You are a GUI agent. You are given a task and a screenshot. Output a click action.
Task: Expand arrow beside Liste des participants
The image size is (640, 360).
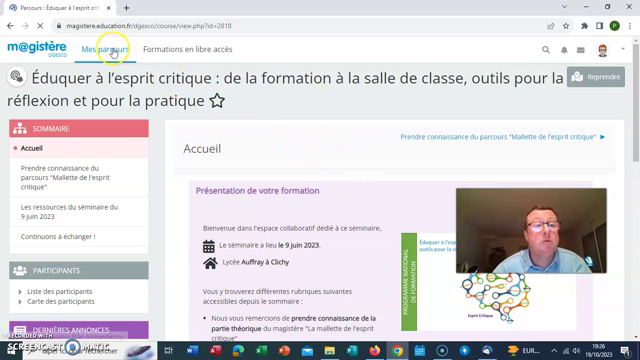pos(20,292)
